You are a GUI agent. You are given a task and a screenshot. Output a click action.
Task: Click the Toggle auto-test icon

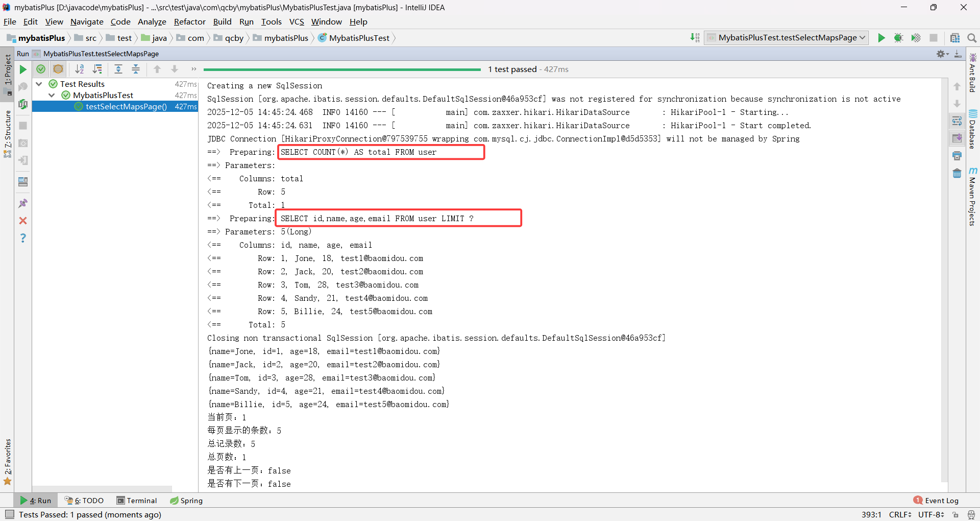point(23,104)
